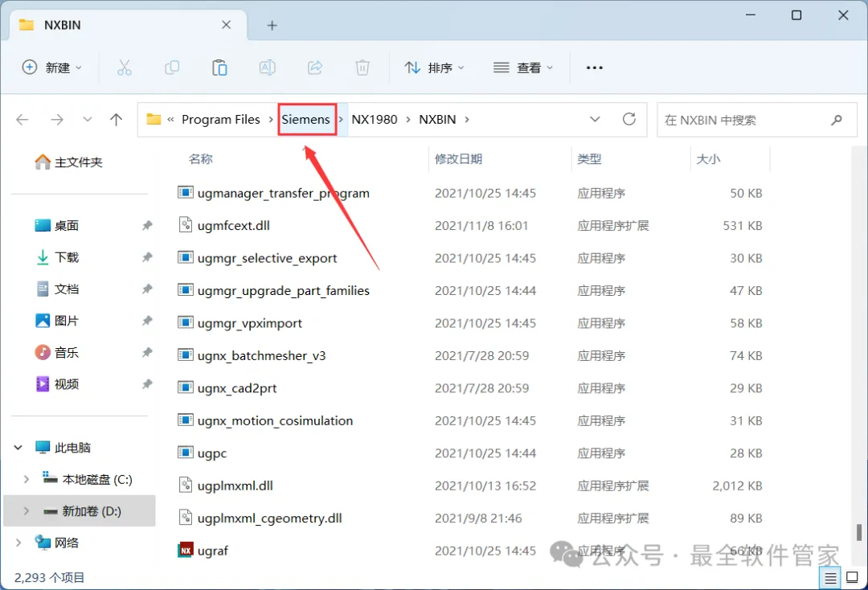The width and height of the screenshot is (868, 590).
Task: Open the Downloads (下载) quick access item
Action: 67,256
